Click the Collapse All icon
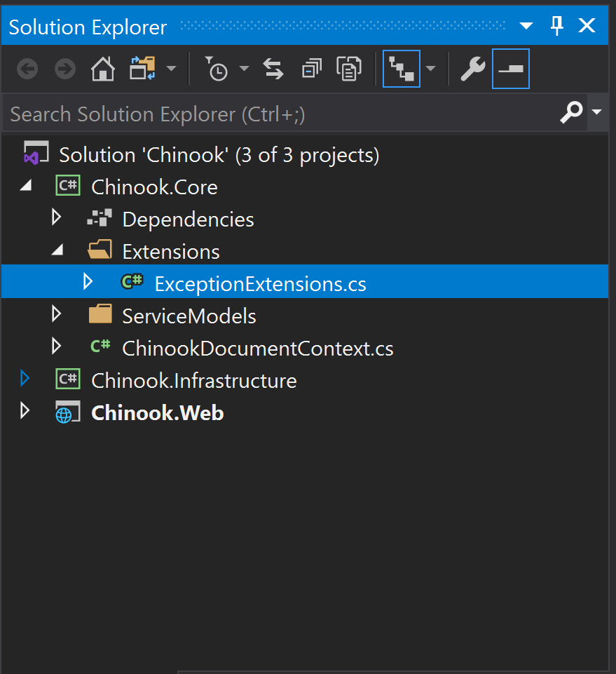The image size is (616, 674). click(x=311, y=69)
